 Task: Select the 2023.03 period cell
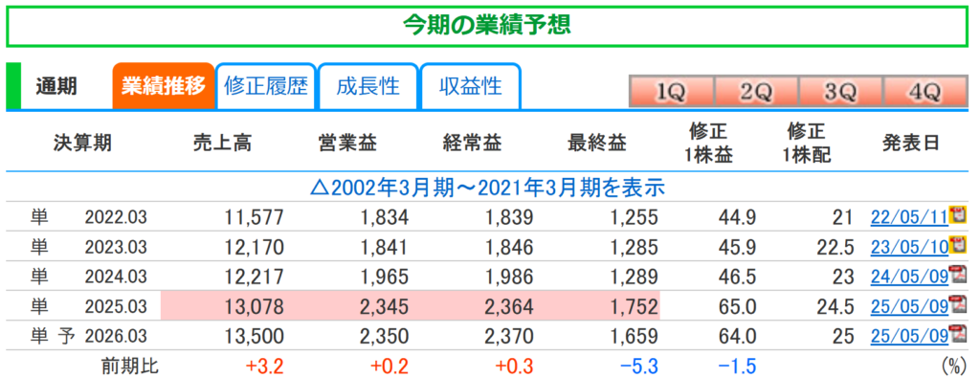116,248
